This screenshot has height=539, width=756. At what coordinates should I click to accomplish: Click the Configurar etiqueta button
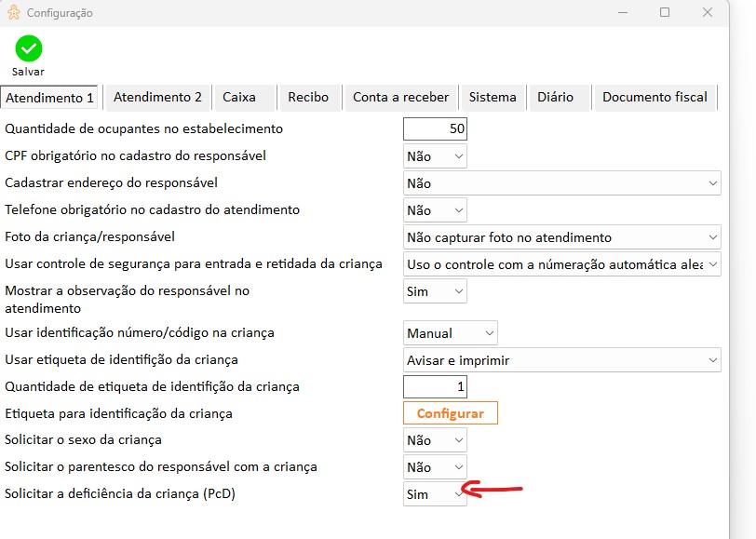(x=450, y=413)
